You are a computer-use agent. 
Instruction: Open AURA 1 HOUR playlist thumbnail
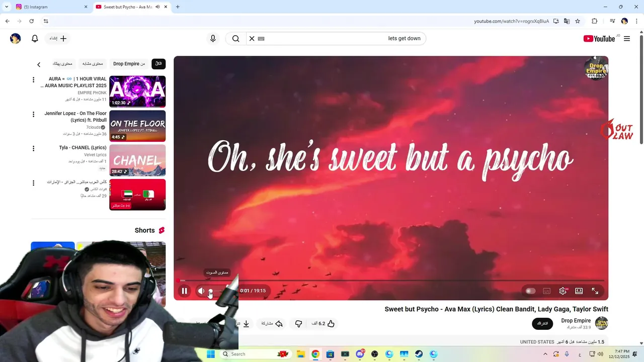137,92
